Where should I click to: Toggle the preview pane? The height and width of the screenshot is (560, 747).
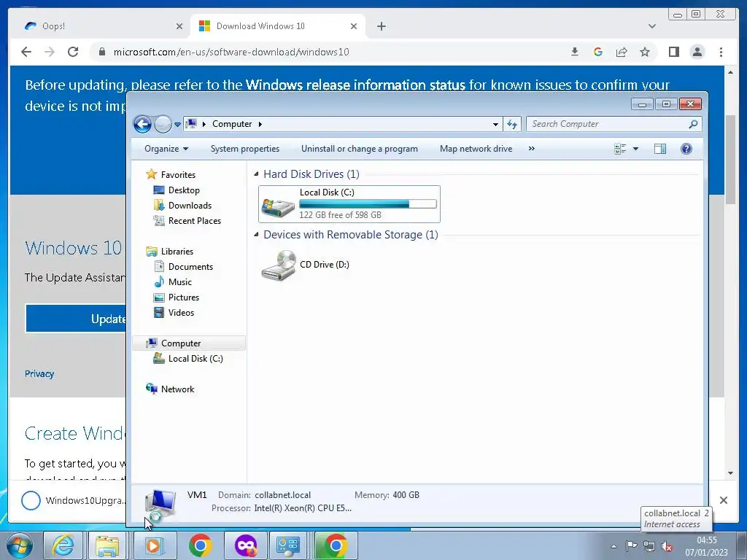pyautogui.click(x=659, y=149)
